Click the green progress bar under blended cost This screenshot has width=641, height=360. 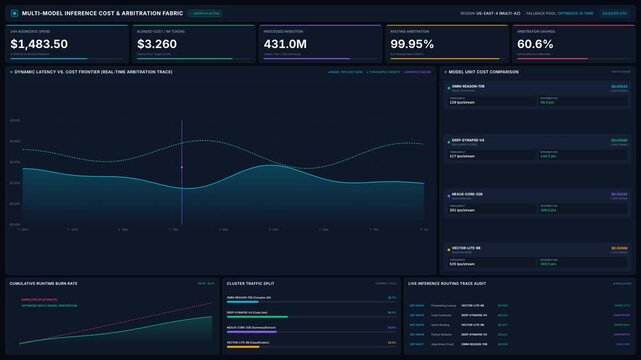[184, 59]
